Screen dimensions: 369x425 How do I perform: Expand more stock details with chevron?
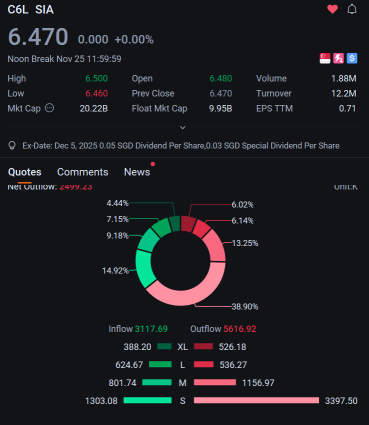point(183,127)
